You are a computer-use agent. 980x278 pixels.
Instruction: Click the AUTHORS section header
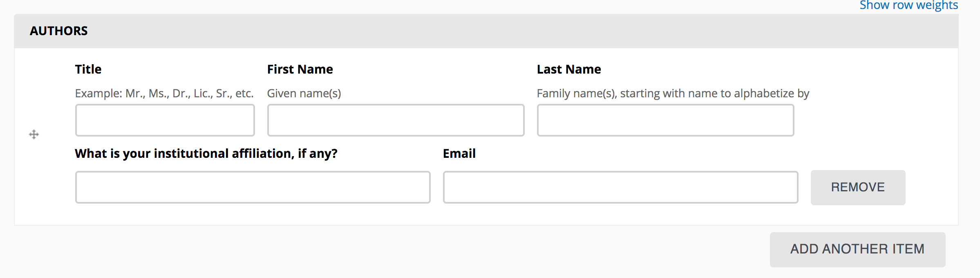point(59,30)
